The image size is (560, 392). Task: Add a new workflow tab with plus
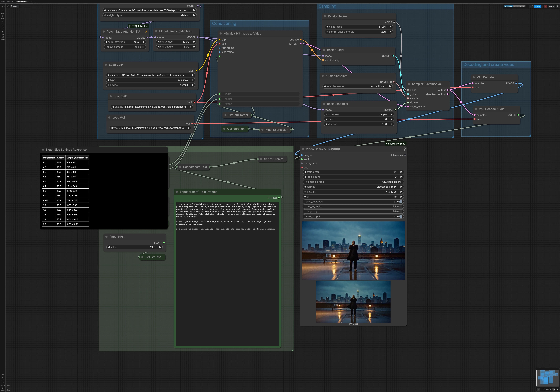pos(35,2)
